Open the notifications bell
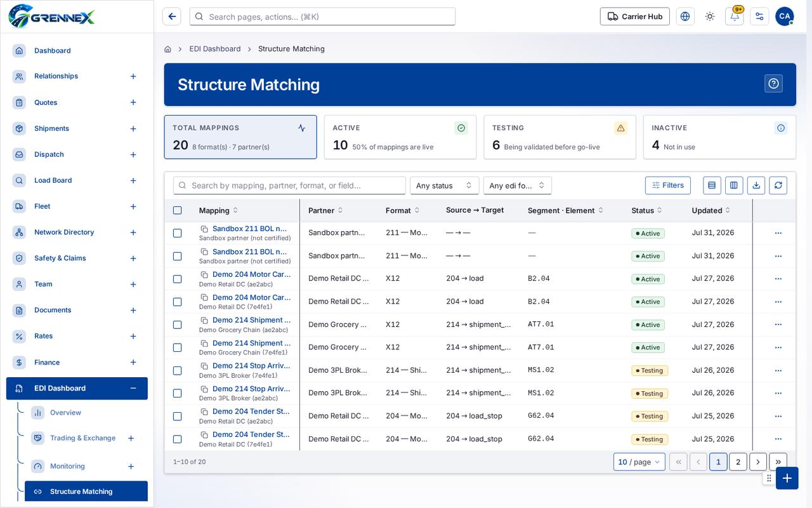Screen dimensions: 812x508 tap(735, 17)
